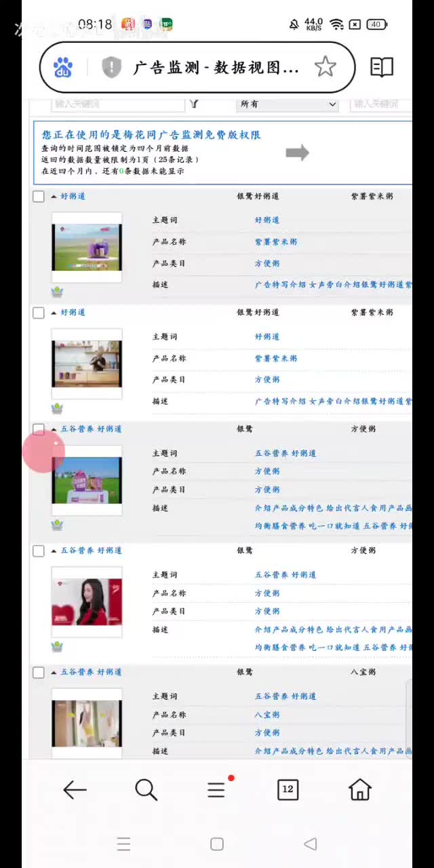This screenshot has width=434, height=868.
Task: Open 五谷营养 好粥道 title above blue-sky thumbnail
Action: [91, 429]
